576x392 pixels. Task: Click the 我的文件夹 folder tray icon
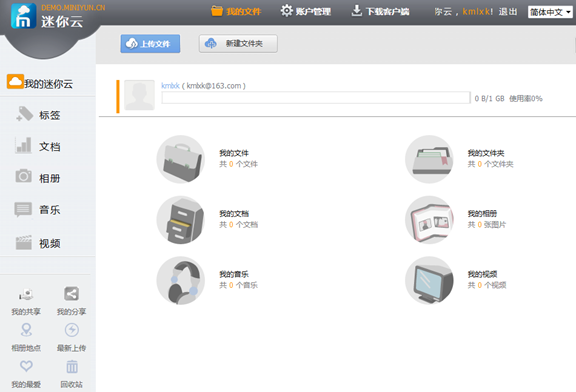point(429,159)
